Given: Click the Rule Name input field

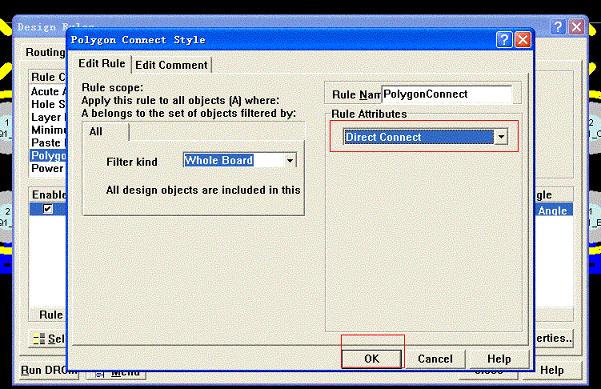Looking at the screenshot, I should tap(447, 95).
